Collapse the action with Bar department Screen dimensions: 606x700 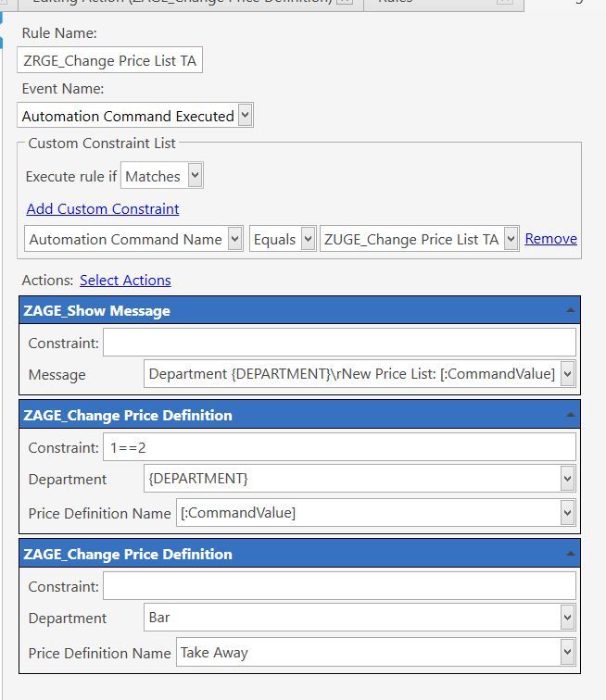[570, 554]
